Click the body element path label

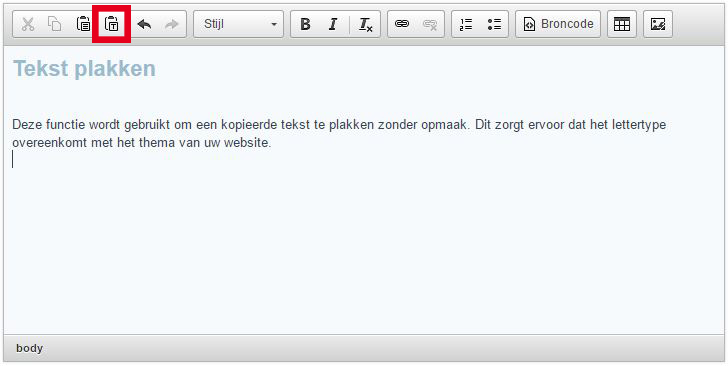click(29, 348)
